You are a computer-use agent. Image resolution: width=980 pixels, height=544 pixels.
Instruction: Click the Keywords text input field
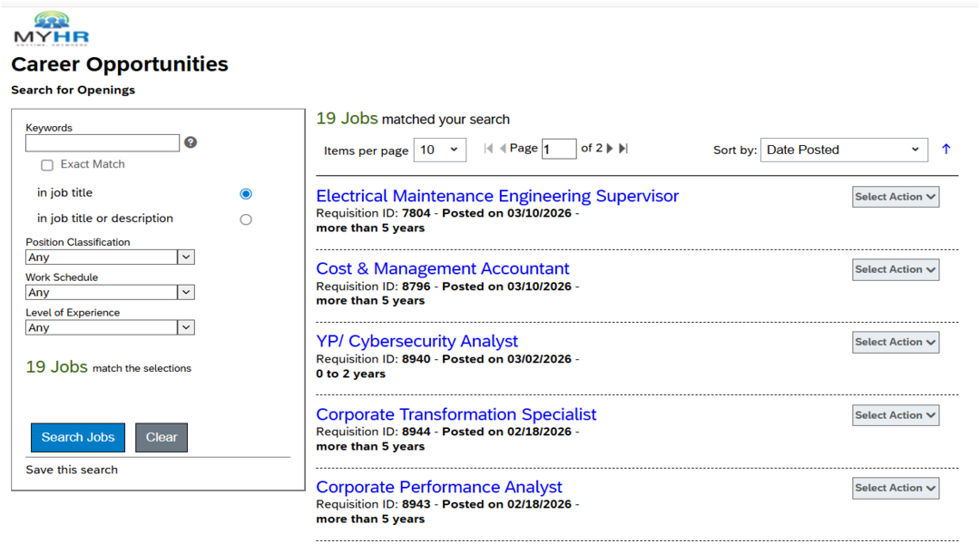pyautogui.click(x=103, y=143)
